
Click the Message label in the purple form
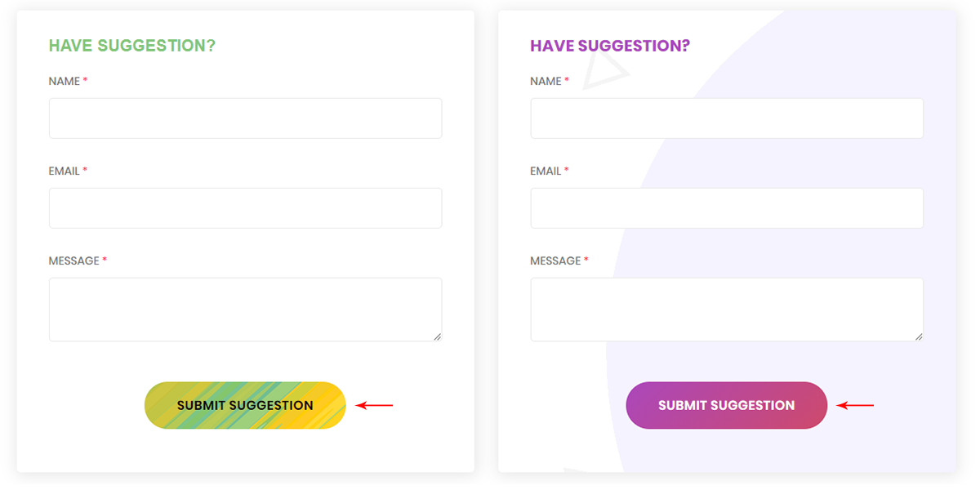(555, 261)
